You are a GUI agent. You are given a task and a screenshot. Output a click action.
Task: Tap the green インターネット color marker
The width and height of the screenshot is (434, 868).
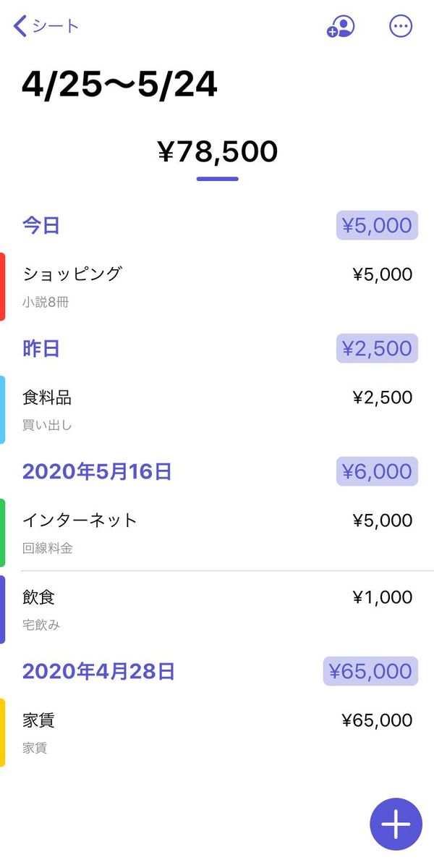(3, 533)
